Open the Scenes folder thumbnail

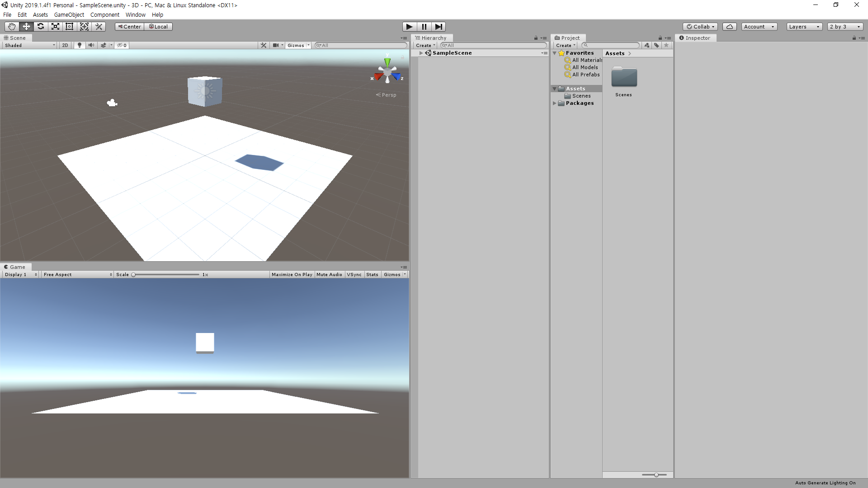(624, 78)
